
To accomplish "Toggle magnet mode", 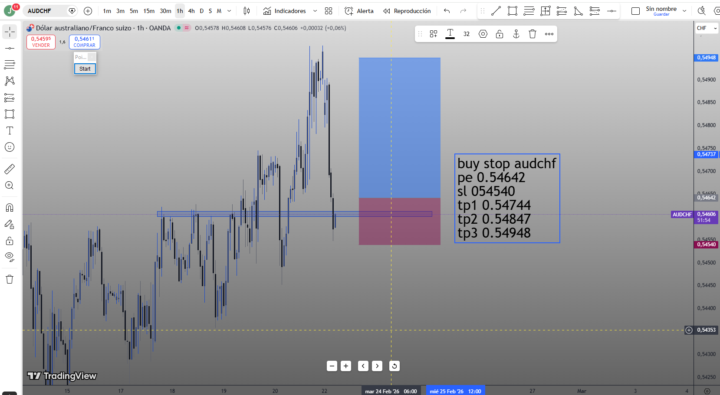I will point(10,208).
